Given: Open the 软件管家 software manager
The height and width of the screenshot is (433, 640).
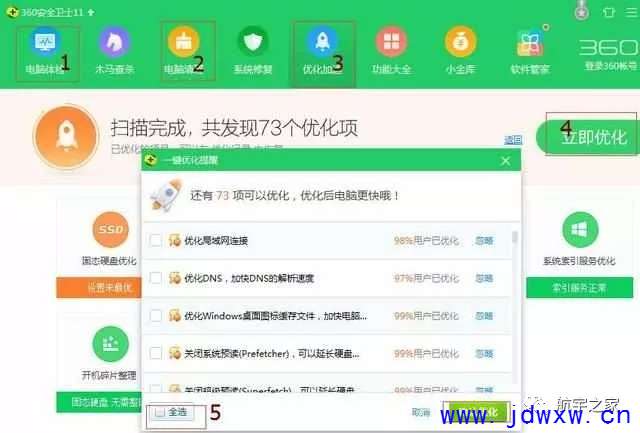Looking at the screenshot, I should coord(530,52).
